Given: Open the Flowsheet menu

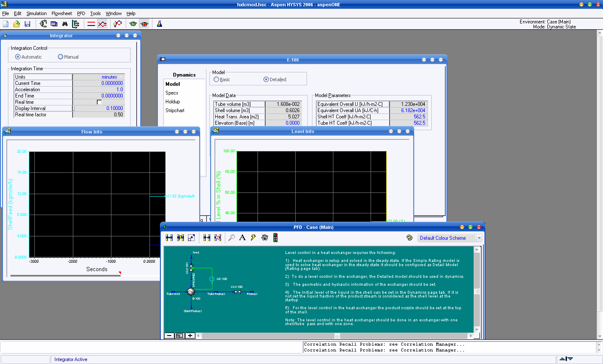Looking at the screenshot, I should pyautogui.click(x=62, y=13).
